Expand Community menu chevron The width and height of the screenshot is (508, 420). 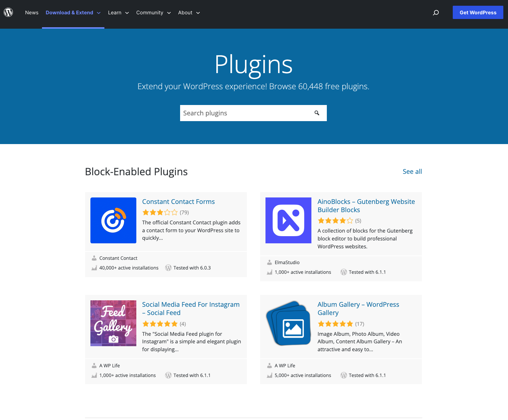(169, 13)
